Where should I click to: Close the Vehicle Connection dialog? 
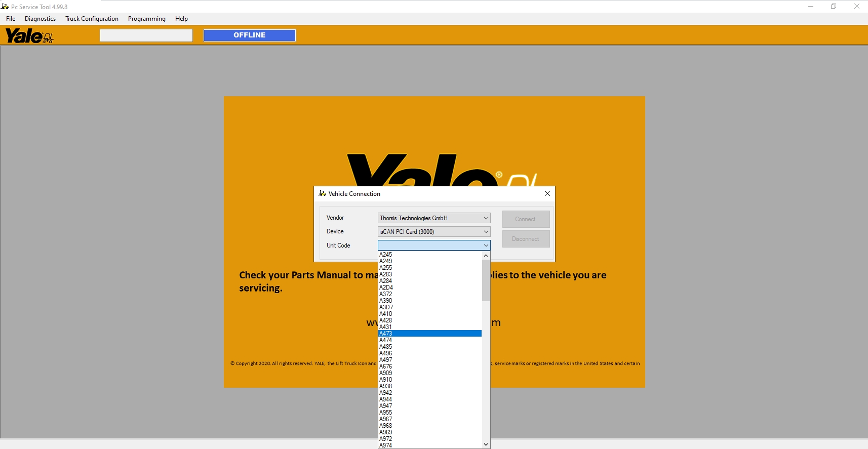tap(547, 193)
